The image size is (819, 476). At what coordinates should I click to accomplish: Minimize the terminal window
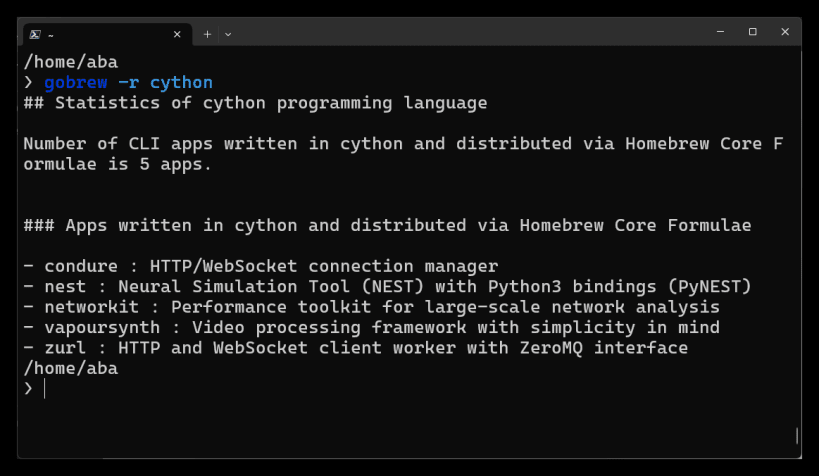[x=720, y=32]
